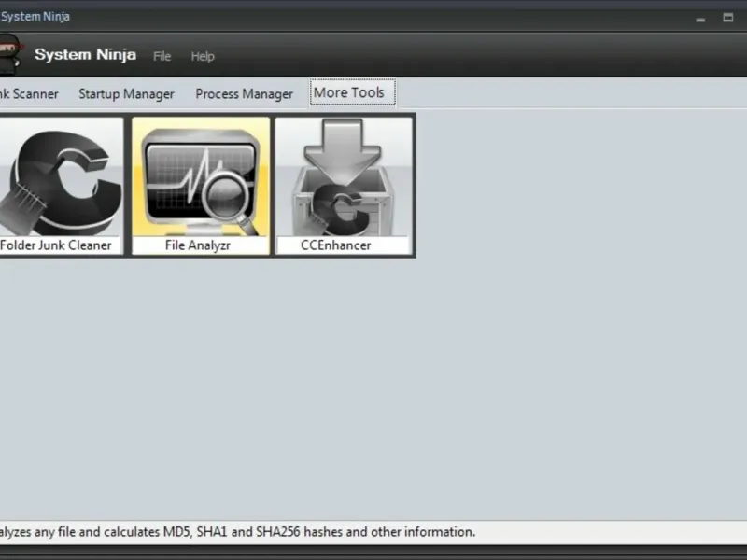Maximize the System Ninja window
Viewport: 747px width, 560px height.
click(728, 18)
